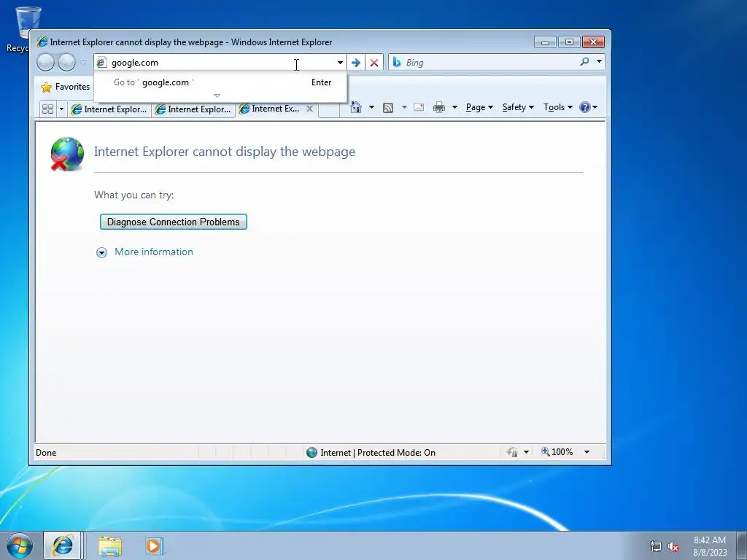
Task: Click the blue Go arrow button
Action: tap(356, 63)
